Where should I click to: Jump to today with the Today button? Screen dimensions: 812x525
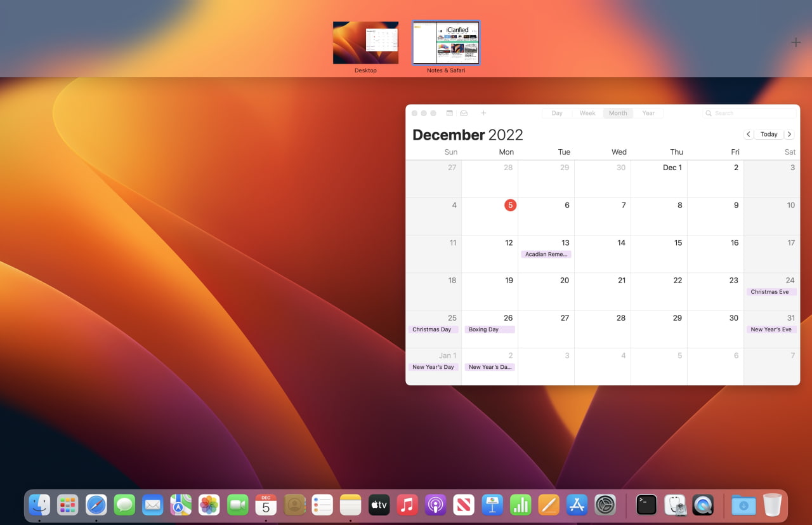[769, 134]
